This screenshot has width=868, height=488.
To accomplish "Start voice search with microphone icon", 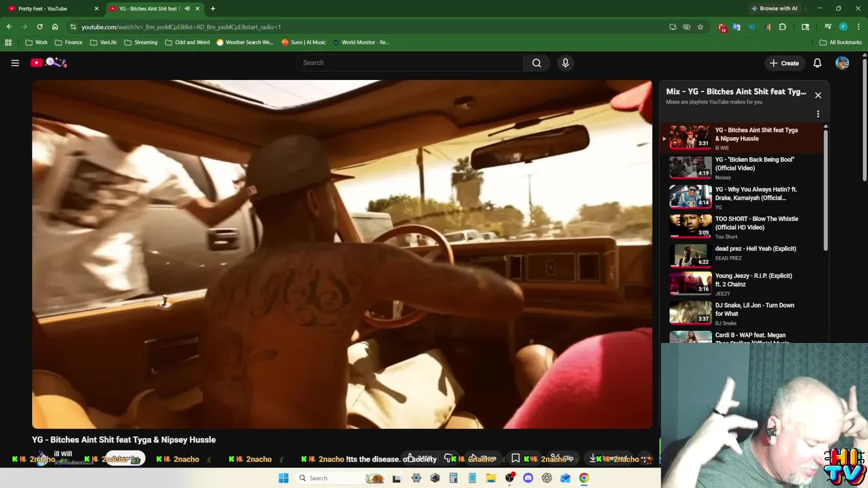I will click(x=566, y=63).
